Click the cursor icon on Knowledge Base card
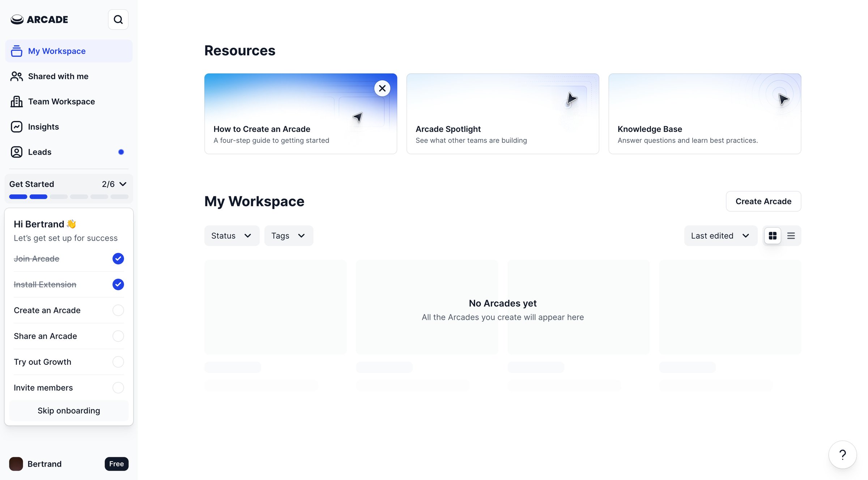 tap(783, 99)
